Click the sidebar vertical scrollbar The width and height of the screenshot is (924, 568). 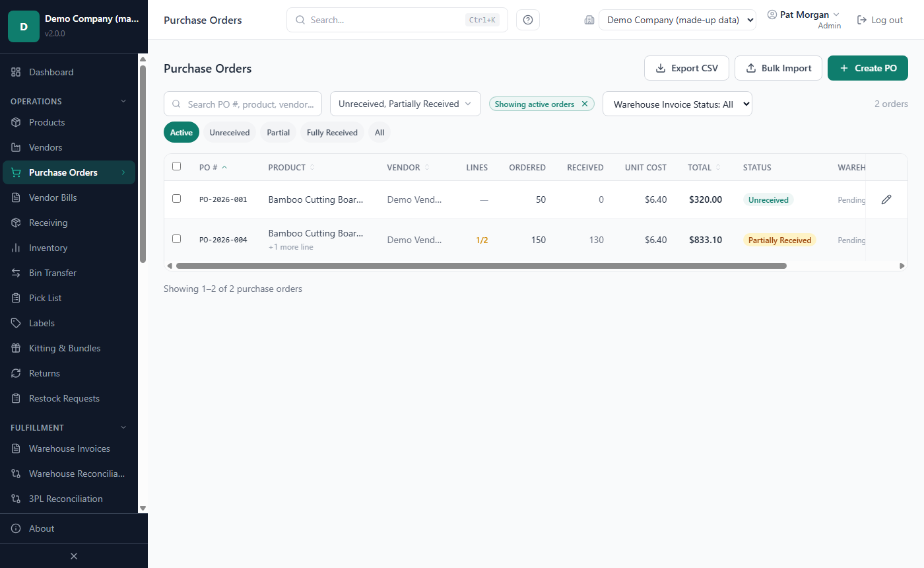coord(143,164)
